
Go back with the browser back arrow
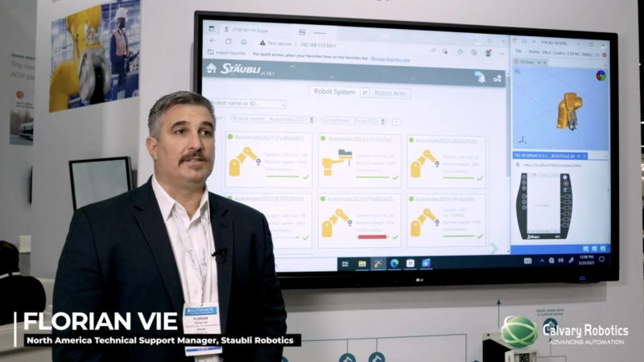(213, 41)
